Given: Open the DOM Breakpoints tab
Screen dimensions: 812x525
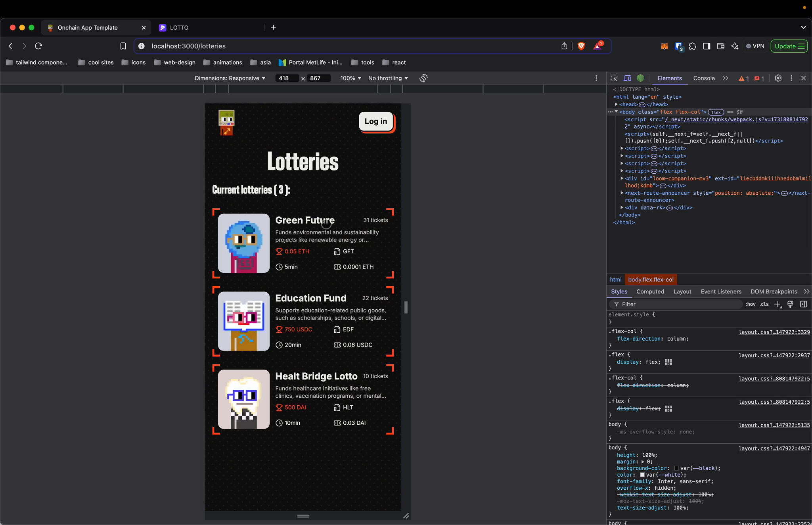Looking at the screenshot, I should [x=774, y=291].
